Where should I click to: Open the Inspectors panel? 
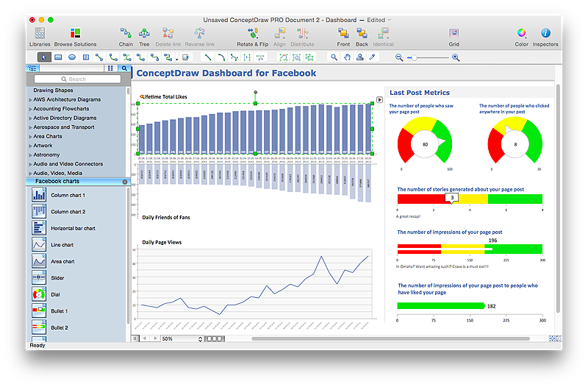(545, 37)
